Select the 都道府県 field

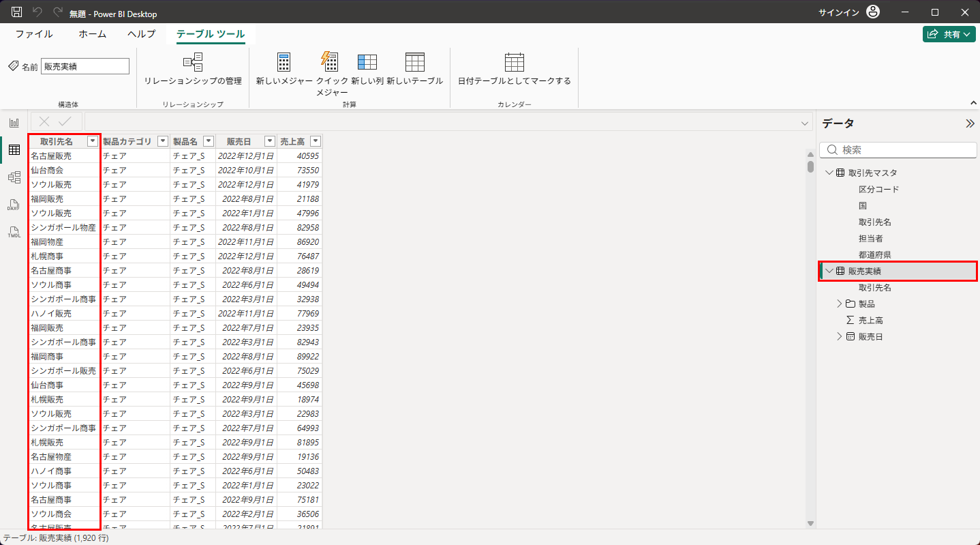coord(875,255)
